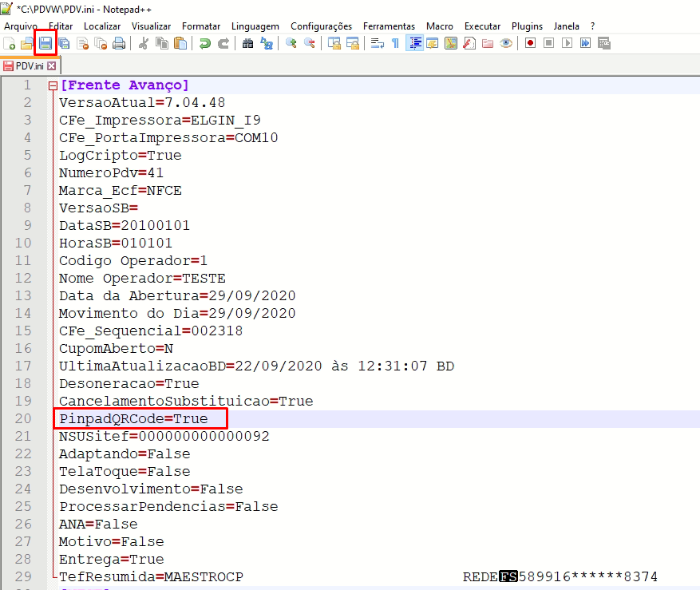The image size is (700, 590).
Task: Toggle synchronized horizontal scrolling
Action: click(x=353, y=43)
